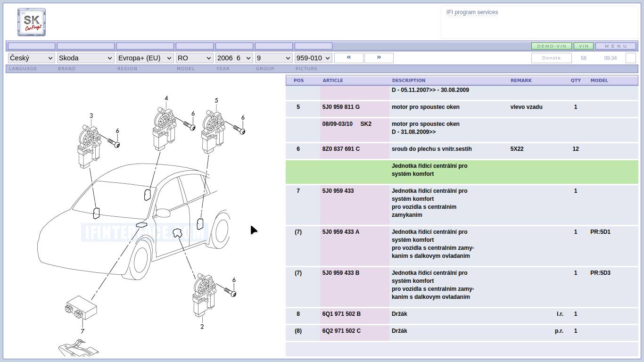The image size is (644, 362).
Task: Click the filter field above Brand
Action: 86,46
